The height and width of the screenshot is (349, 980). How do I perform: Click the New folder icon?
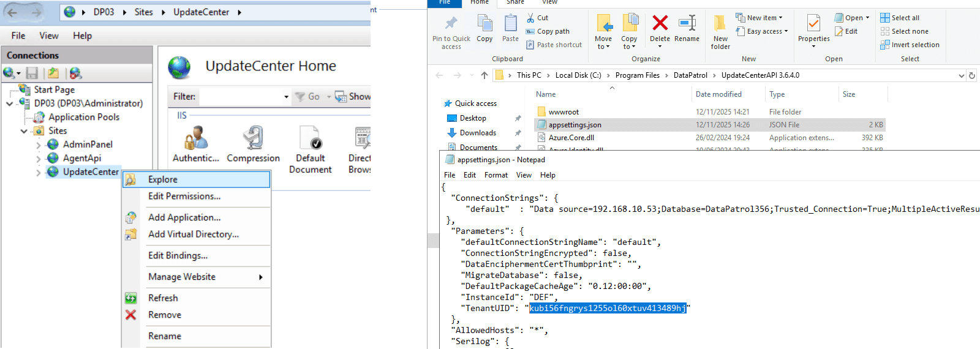click(720, 24)
